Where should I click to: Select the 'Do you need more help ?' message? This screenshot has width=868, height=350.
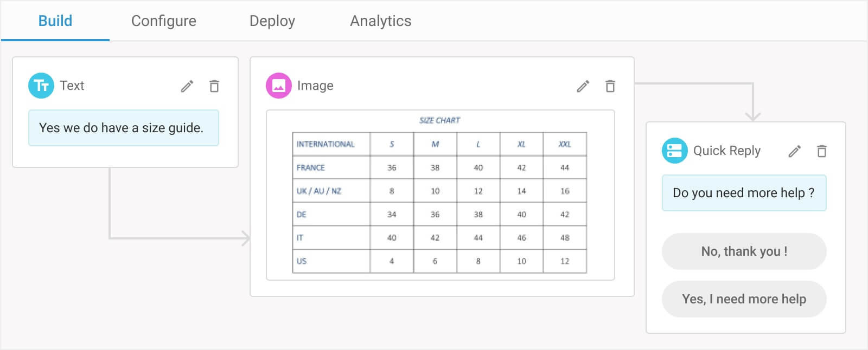click(x=744, y=193)
